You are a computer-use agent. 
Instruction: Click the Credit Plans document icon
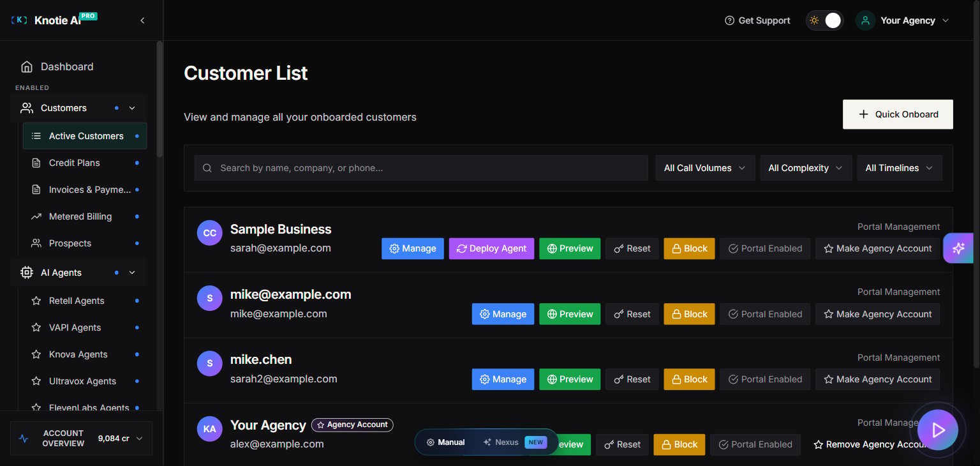click(x=36, y=163)
